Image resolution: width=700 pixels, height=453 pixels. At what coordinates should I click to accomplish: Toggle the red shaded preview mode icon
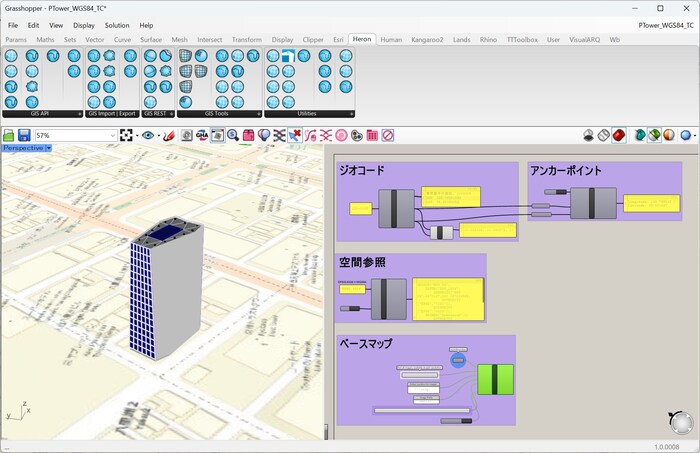pyautogui.click(x=619, y=135)
